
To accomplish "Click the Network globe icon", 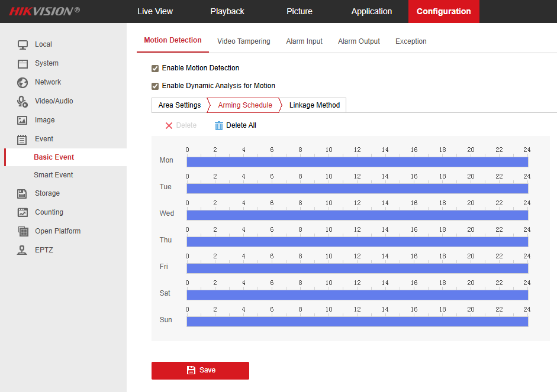I will [x=22, y=82].
